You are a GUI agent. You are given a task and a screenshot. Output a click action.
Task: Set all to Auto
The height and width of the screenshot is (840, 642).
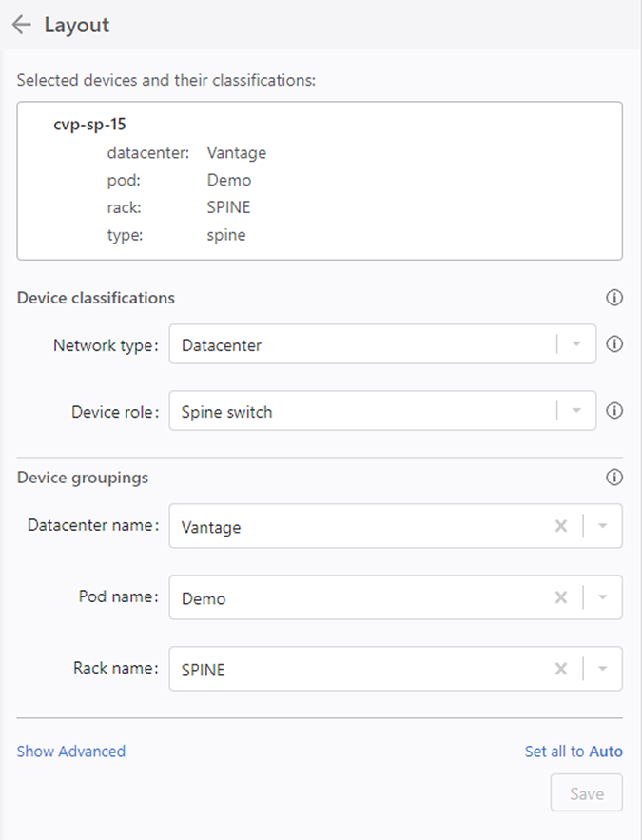click(x=574, y=752)
